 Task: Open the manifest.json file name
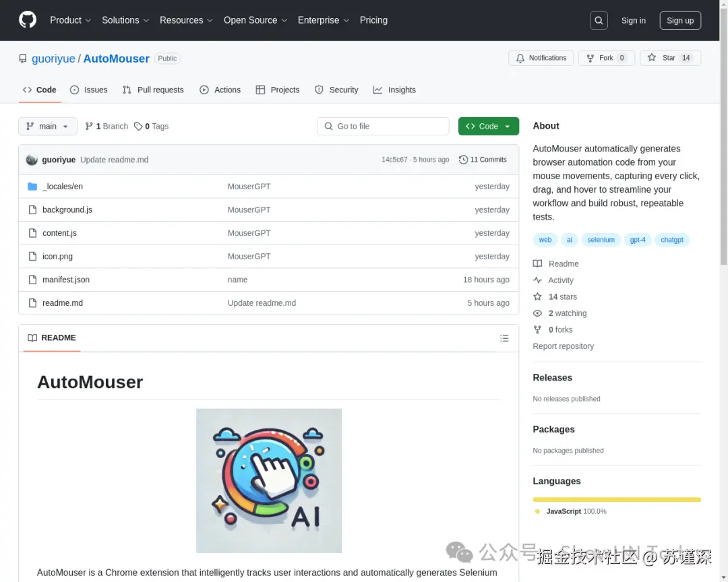tap(66, 280)
